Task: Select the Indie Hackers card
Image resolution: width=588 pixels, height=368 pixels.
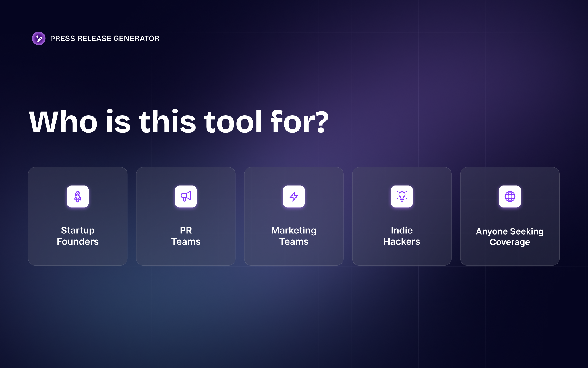Action: [x=402, y=216]
